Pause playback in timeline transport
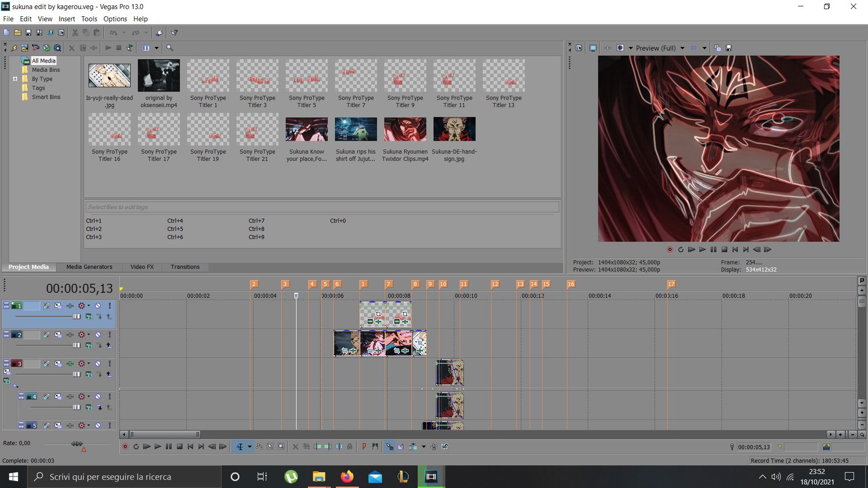 click(168, 446)
